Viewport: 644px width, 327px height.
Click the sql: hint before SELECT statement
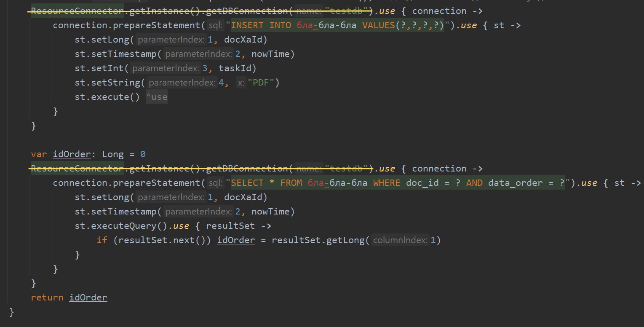coord(215,183)
